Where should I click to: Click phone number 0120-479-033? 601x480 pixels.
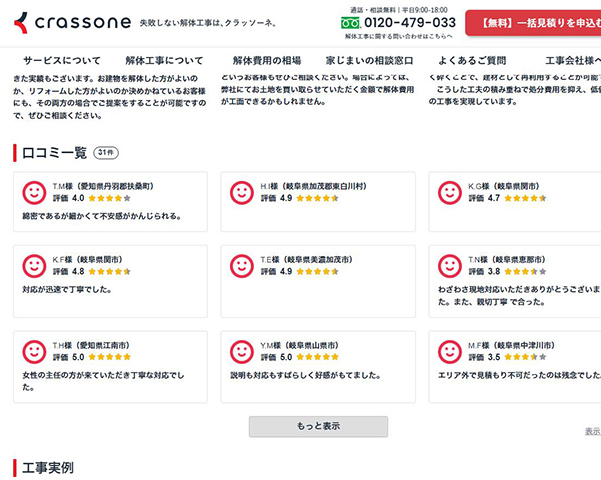tap(410, 23)
